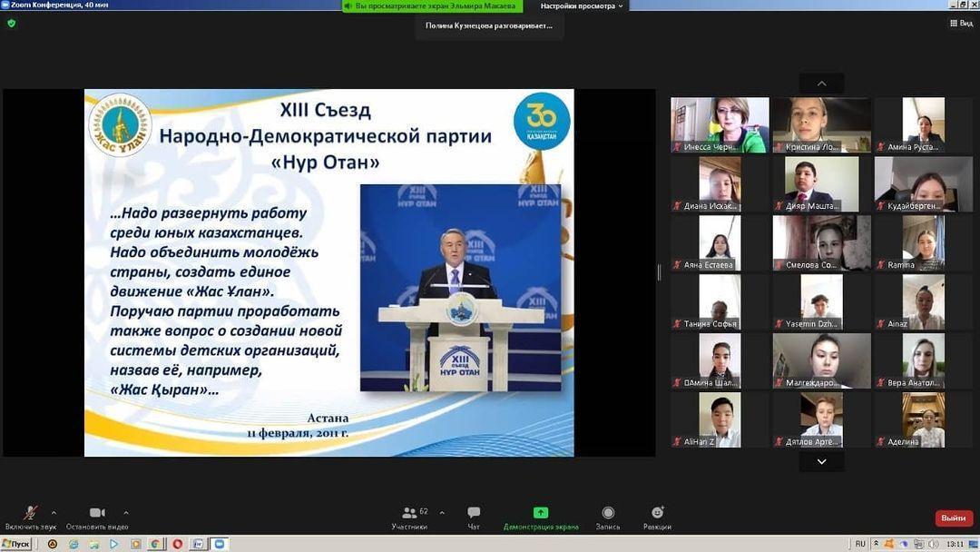
Task: Click muted mic icon on AliHan Z tile
Action: (x=677, y=442)
